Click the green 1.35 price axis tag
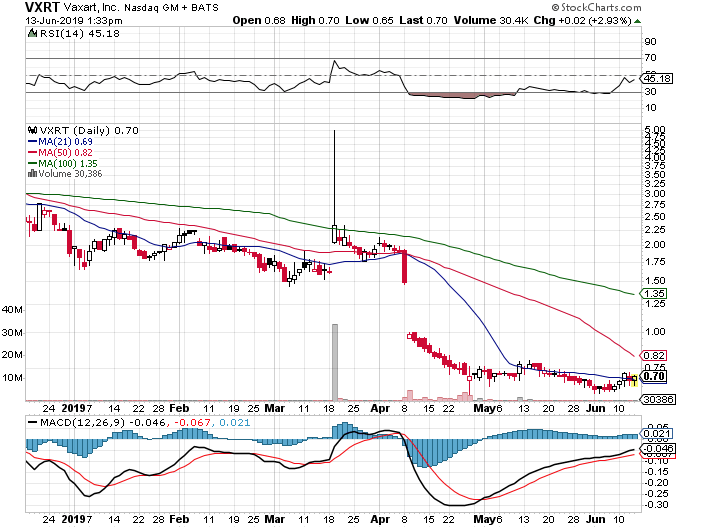The width and height of the screenshot is (708, 529). pos(653,294)
